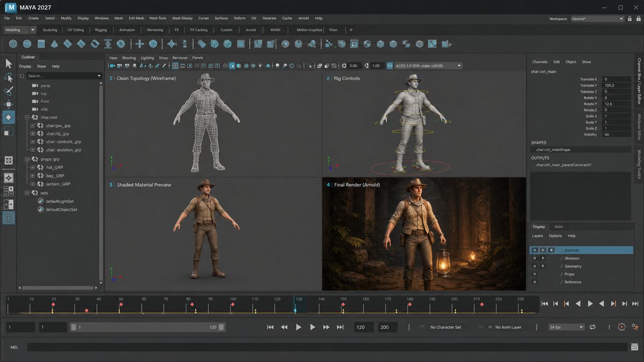Choose the highlighted Rotate tool

(x=9, y=117)
